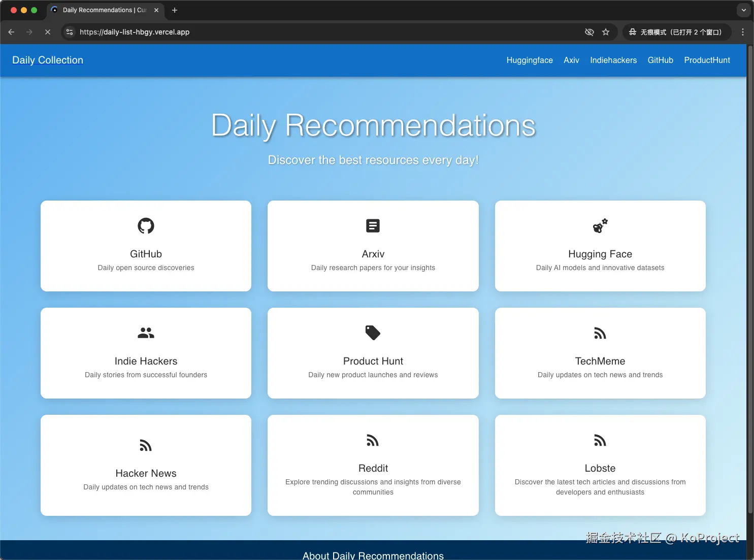Image resolution: width=754 pixels, height=560 pixels.
Task: Open a new tab with plus button
Action: 175,10
